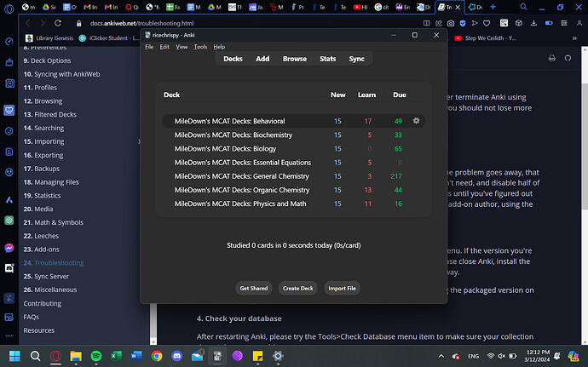Toggle Opera battery saver icon
Viewport: 588px width, 367px height.
pyautogui.click(x=549, y=23)
